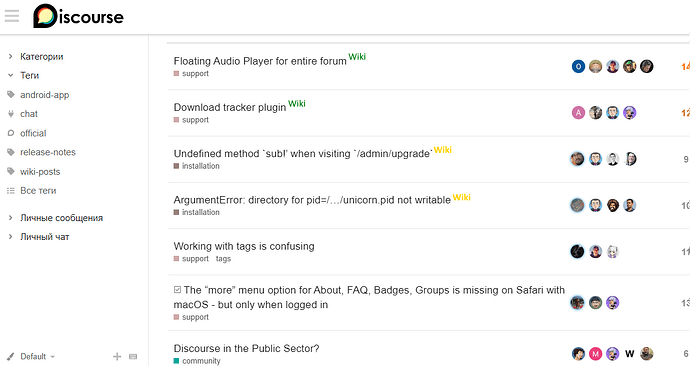
Task: Open the official tag link
Action: pyautogui.click(x=33, y=133)
